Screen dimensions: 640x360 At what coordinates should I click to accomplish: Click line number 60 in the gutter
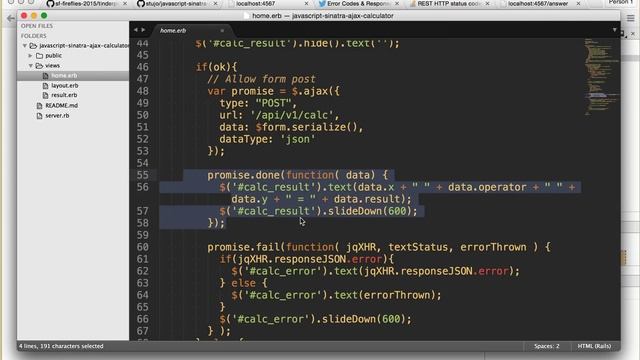(143, 247)
